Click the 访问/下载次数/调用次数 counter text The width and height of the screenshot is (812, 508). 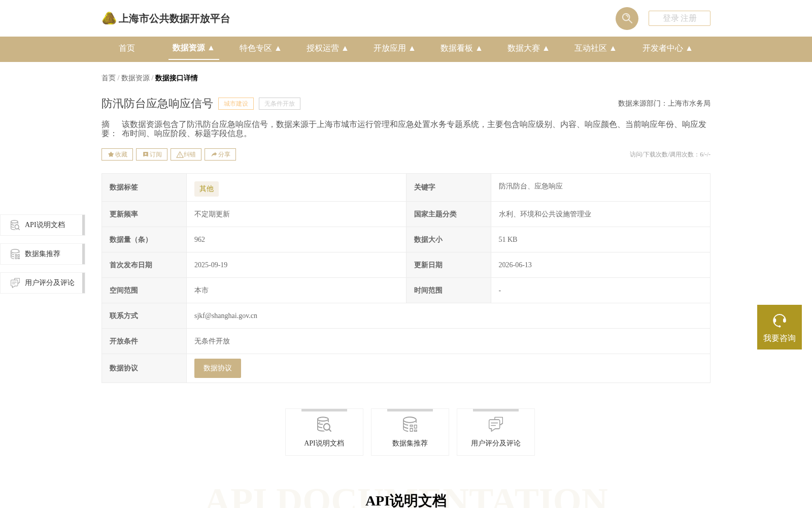(670, 154)
